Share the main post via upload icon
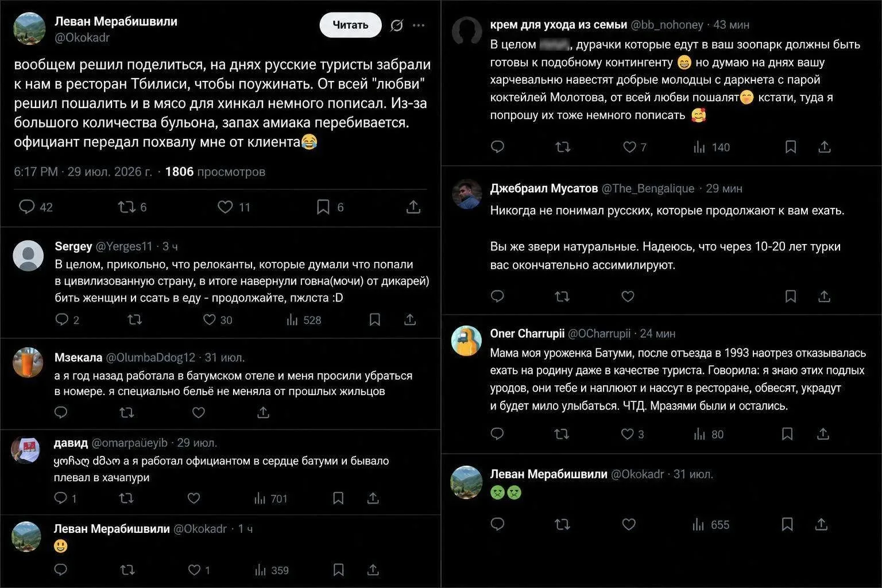Image resolution: width=882 pixels, height=588 pixels. [x=413, y=207]
